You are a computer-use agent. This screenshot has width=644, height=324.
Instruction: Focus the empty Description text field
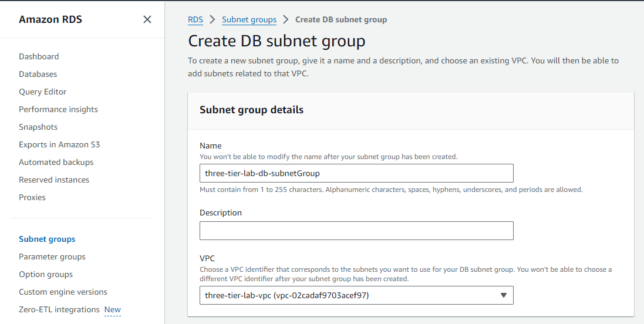click(x=356, y=231)
